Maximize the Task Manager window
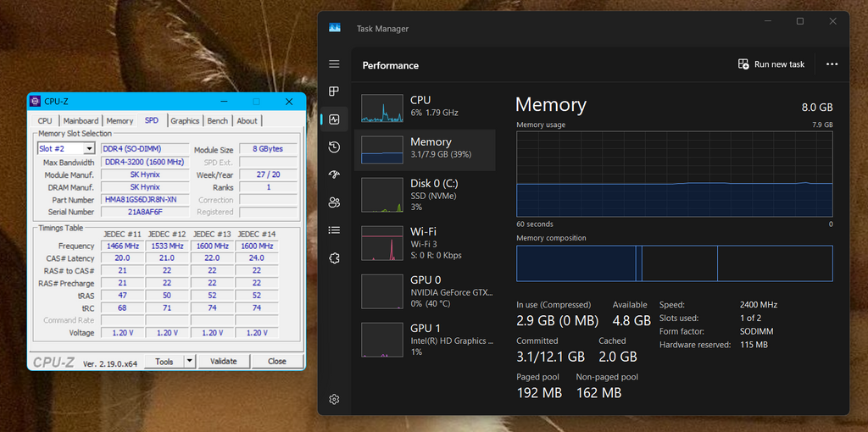Image resolution: width=868 pixels, height=432 pixels. 800,21
